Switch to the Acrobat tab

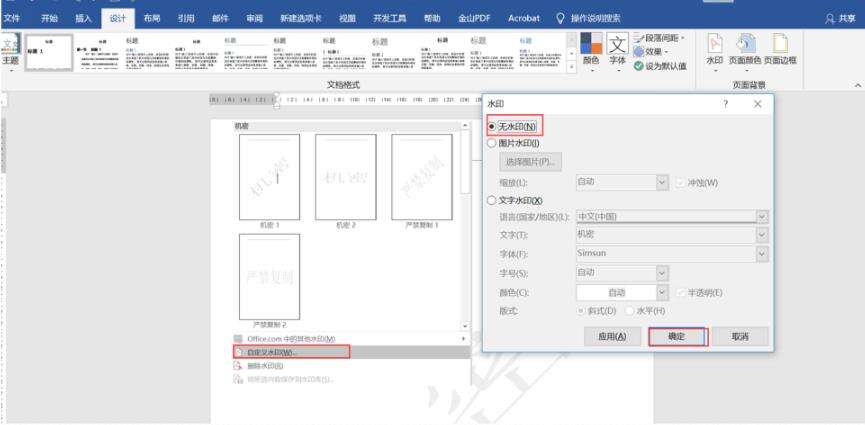pyautogui.click(x=524, y=18)
